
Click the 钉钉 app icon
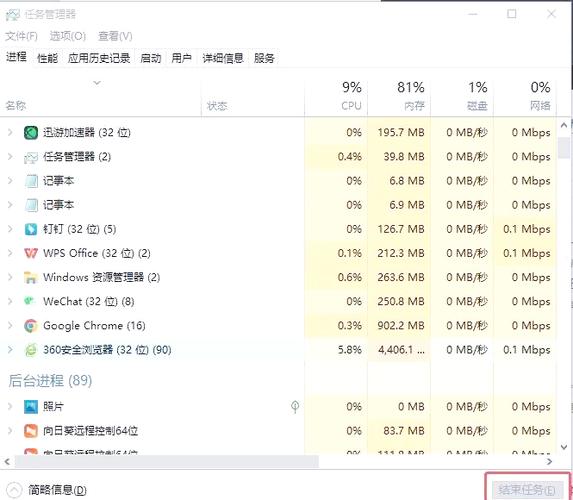pos(31,229)
